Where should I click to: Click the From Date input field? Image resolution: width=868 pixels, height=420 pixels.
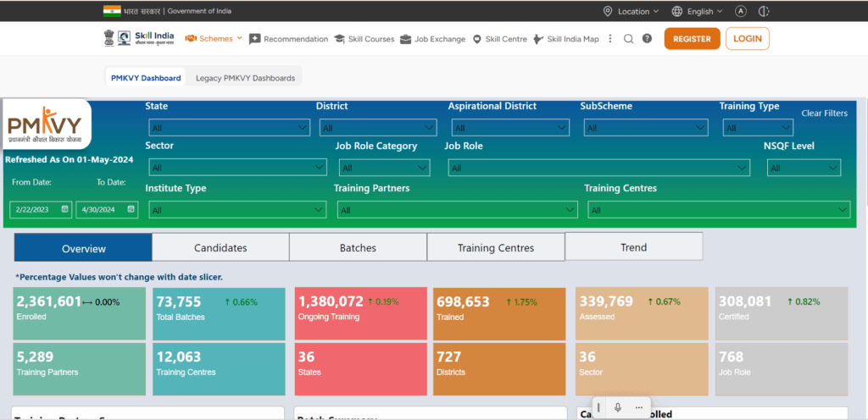(41, 209)
